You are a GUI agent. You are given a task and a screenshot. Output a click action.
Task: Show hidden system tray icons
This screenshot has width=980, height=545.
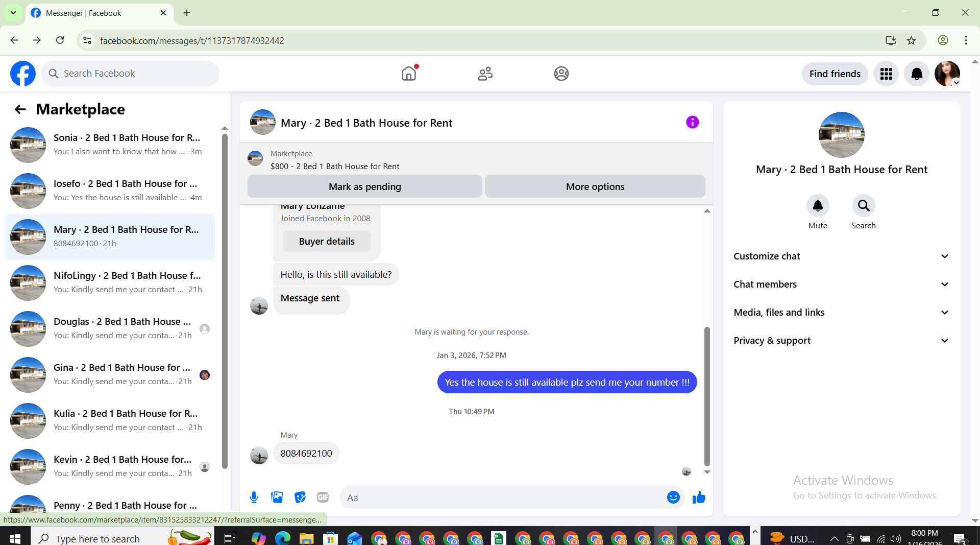point(834,538)
